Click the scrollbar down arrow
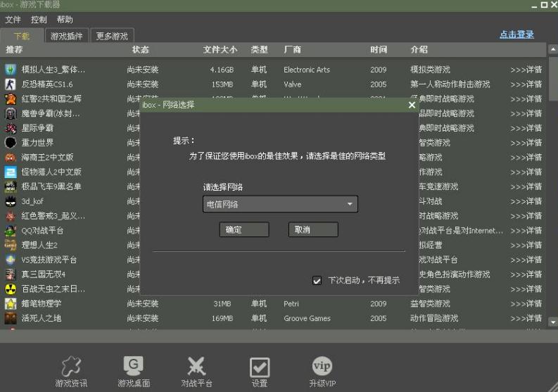Image resolution: width=558 pixels, height=392 pixels. 552,322
